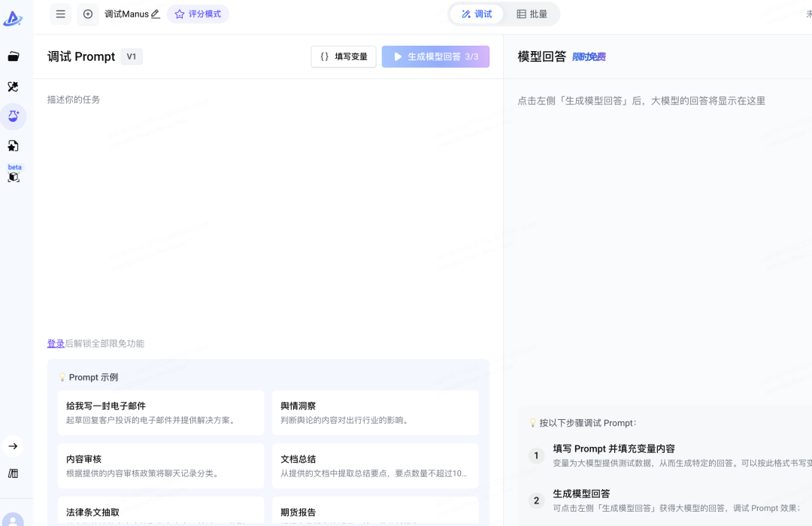This screenshot has height=526, width=812.
Task: Open the beta cube icon in the sidebar
Action: [14, 177]
